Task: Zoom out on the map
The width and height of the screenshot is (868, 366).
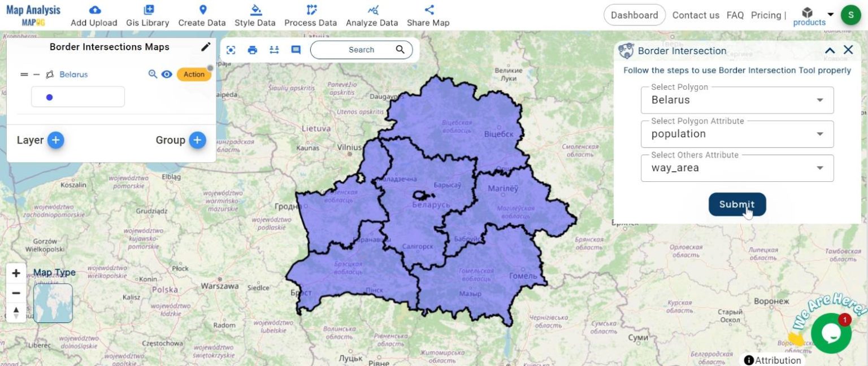Action: [x=16, y=293]
